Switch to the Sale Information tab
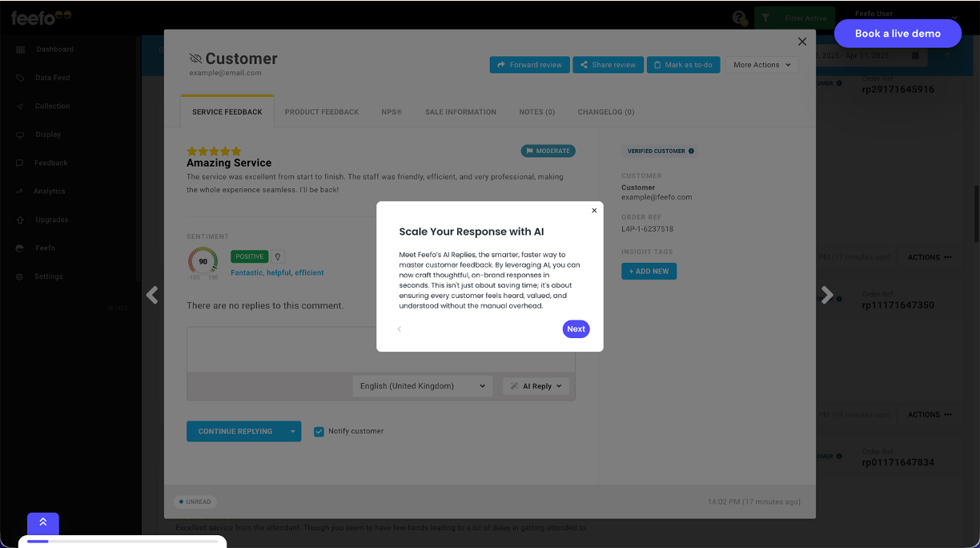 click(x=460, y=112)
